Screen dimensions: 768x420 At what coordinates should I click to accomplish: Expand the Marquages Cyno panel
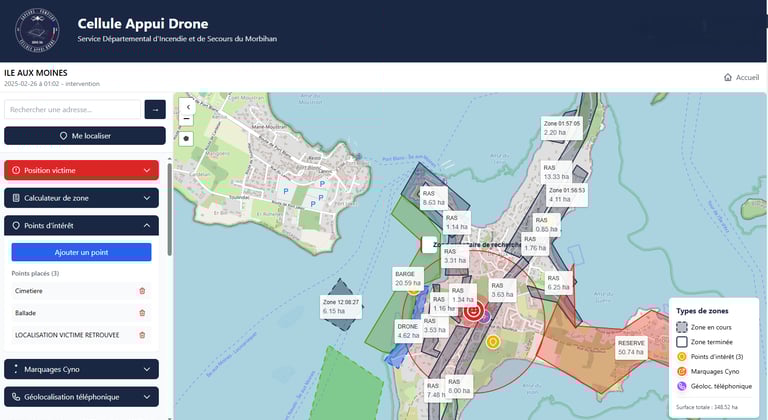[x=81, y=369]
